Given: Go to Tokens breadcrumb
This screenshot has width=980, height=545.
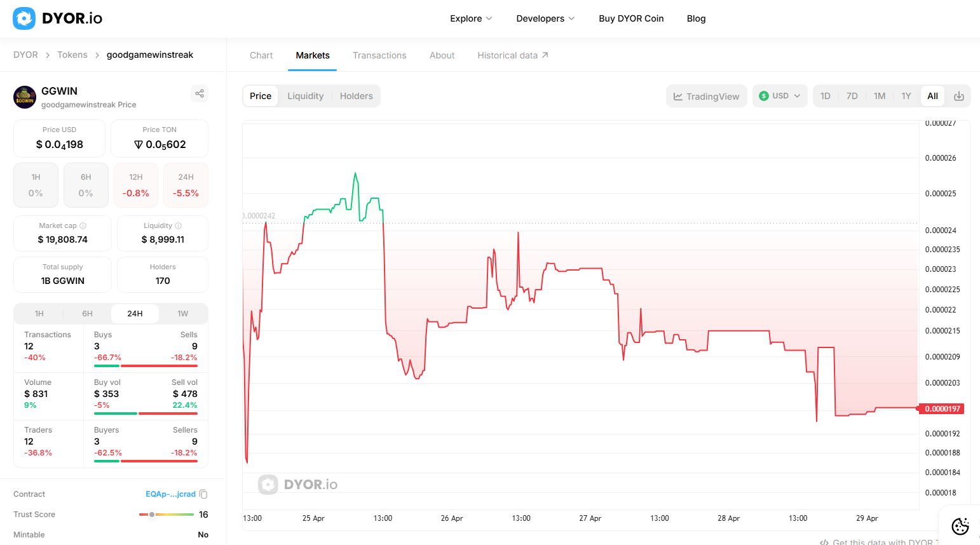Looking at the screenshot, I should 72,55.
